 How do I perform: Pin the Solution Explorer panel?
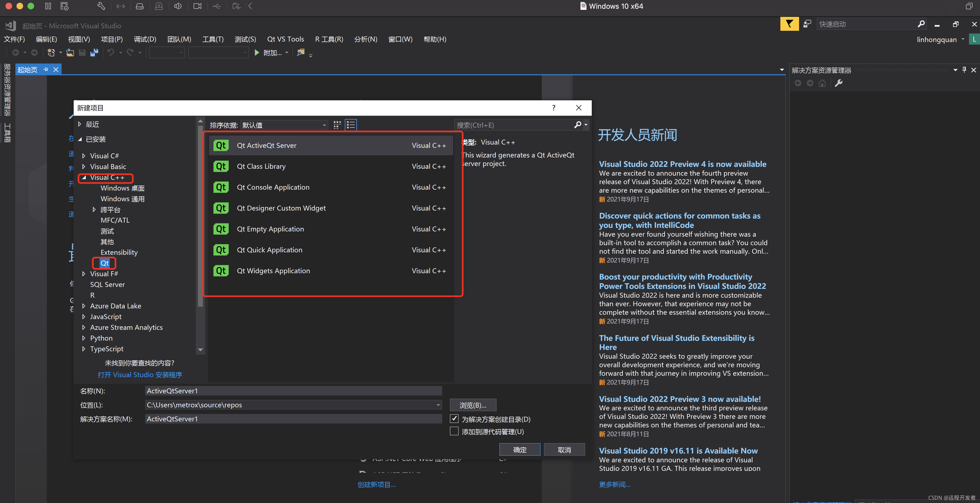[x=964, y=70]
